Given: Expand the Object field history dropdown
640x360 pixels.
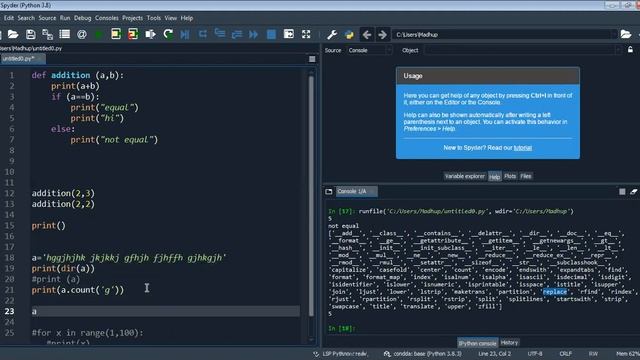Looking at the screenshot, I should (x=619, y=50).
